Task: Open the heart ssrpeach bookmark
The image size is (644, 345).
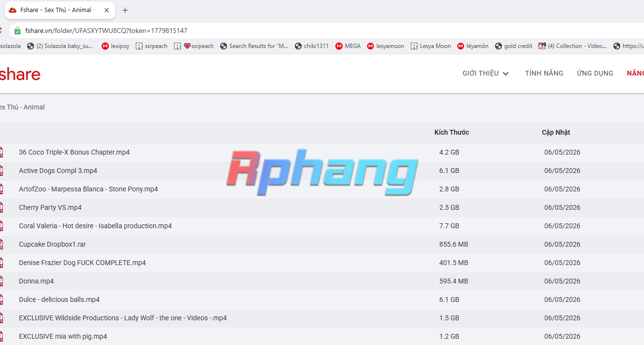Action: point(194,46)
